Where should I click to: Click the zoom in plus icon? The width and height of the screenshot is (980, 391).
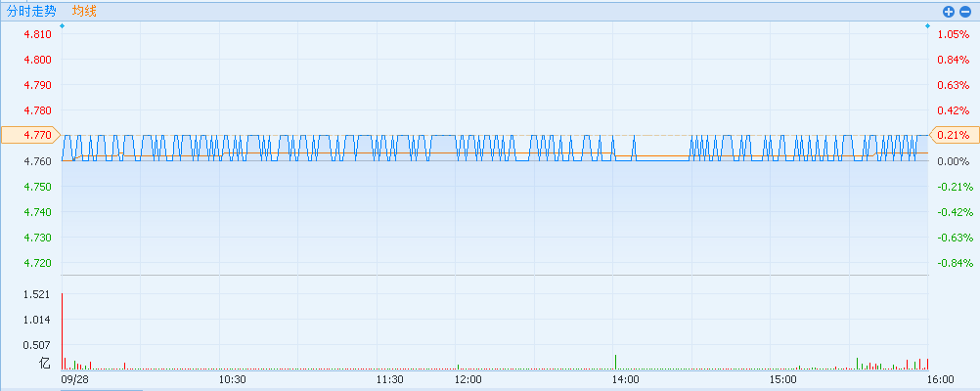pos(949,12)
